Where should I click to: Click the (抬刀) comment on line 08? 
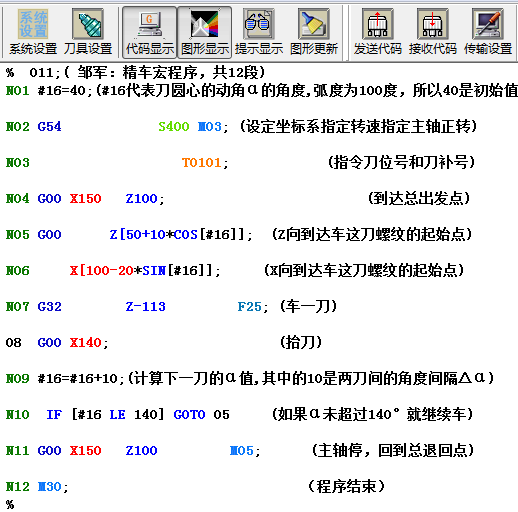[301, 343]
